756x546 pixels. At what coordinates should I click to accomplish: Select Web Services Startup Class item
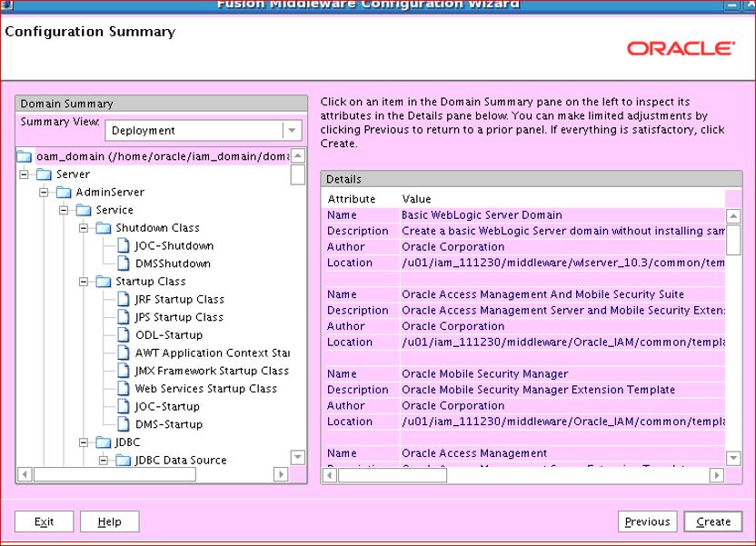pos(206,388)
